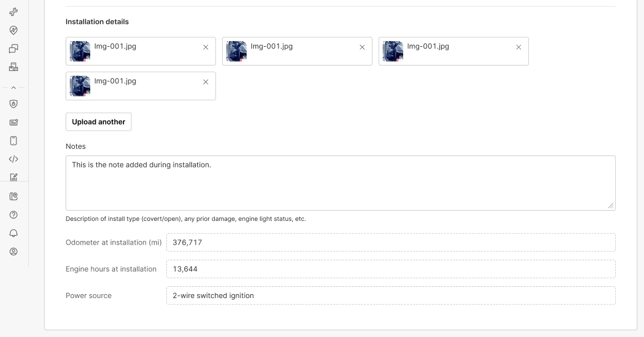Open the help question mark icon
Image resolution: width=644 pixels, height=337 pixels.
tap(14, 215)
